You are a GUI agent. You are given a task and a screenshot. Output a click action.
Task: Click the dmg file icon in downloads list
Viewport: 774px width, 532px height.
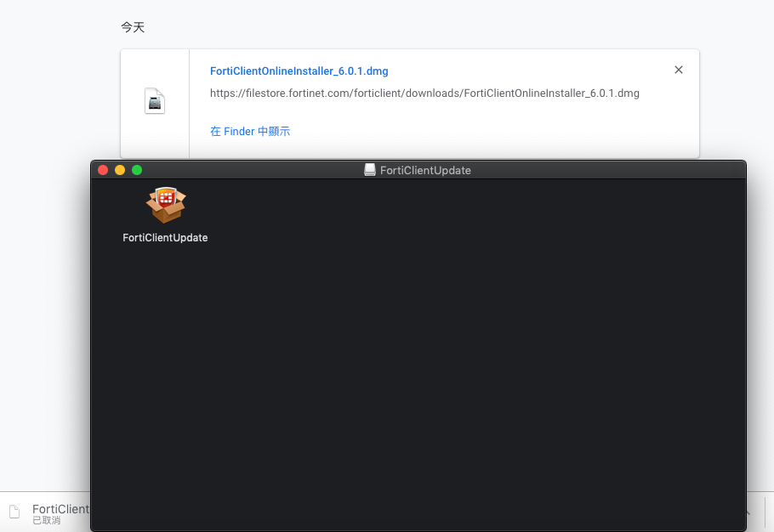pyautogui.click(x=155, y=100)
